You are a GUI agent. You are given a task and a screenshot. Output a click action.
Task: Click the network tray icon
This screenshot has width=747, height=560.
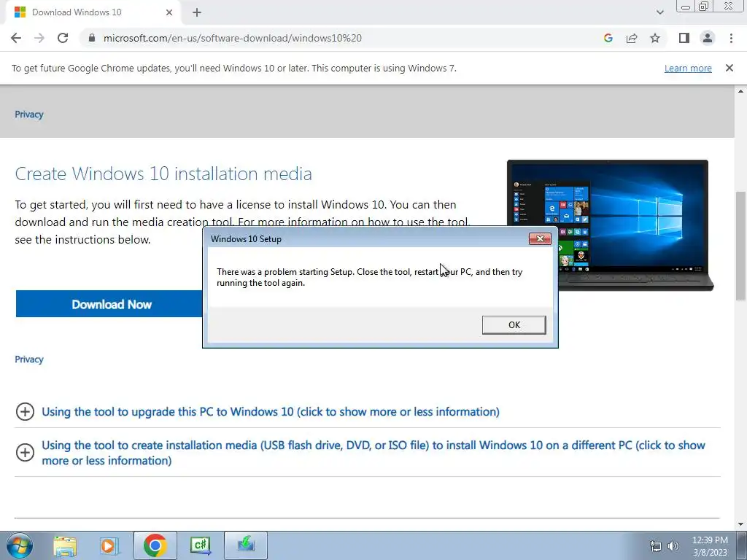click(x=656, y=546)
